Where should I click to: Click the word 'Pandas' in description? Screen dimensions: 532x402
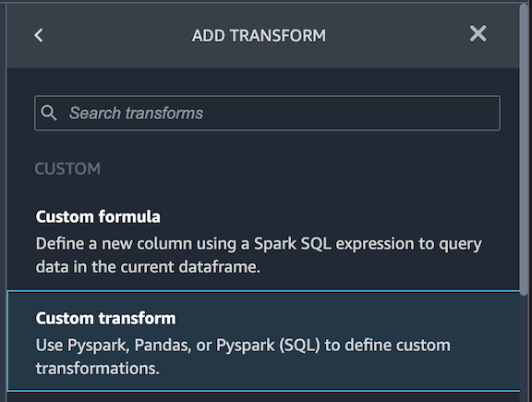coord(163,346)
